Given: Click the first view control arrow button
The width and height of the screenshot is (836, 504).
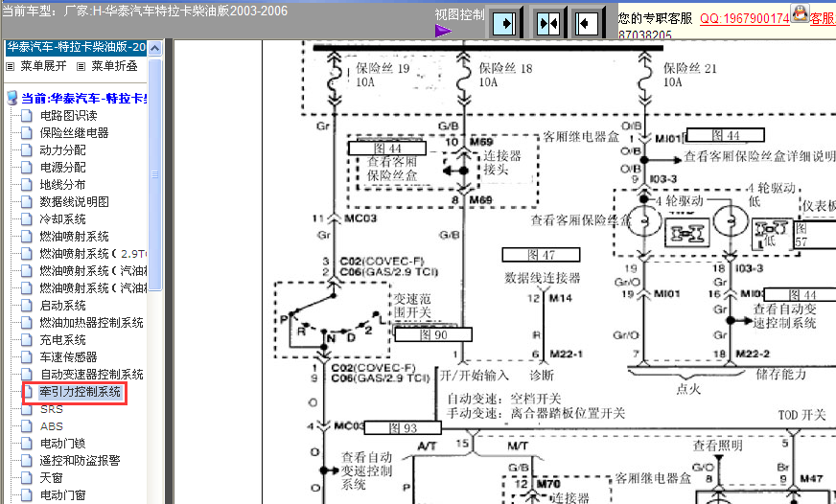Looking at the screenshot, I should [x=505, y=22].
